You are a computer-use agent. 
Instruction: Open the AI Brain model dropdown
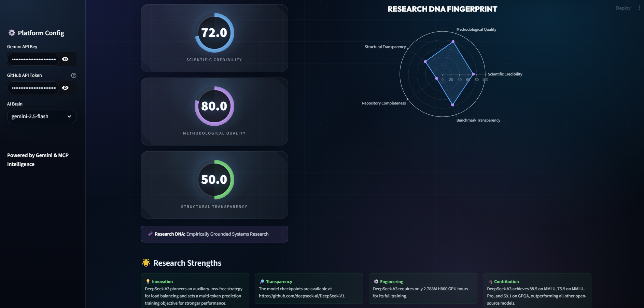42,116
